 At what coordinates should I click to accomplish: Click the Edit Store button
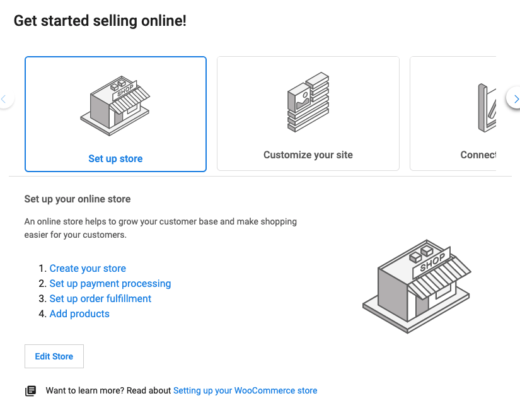[54, 356]
